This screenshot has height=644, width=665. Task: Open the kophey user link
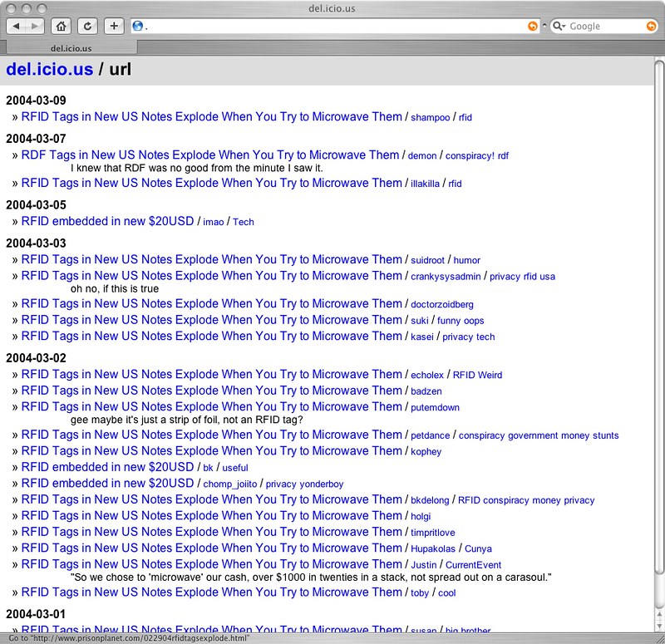(426, 451)
